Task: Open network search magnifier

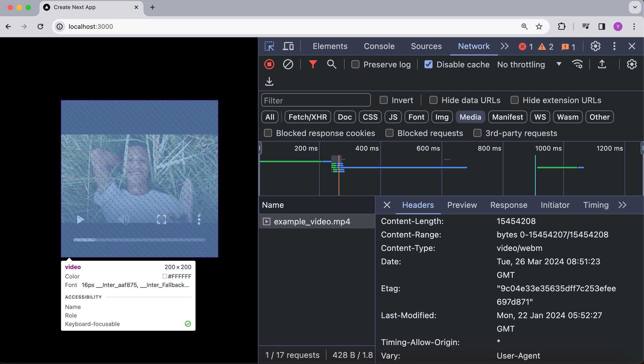Action: click(x=331, y=64)
